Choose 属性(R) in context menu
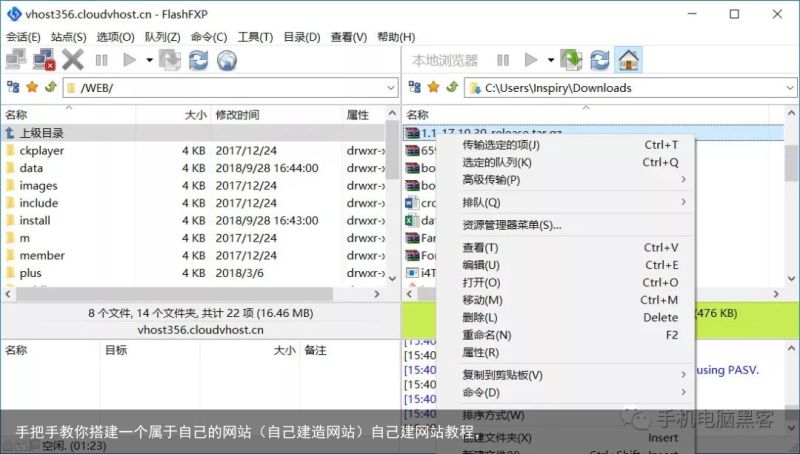Screen dimensions: 800x454 565,352
